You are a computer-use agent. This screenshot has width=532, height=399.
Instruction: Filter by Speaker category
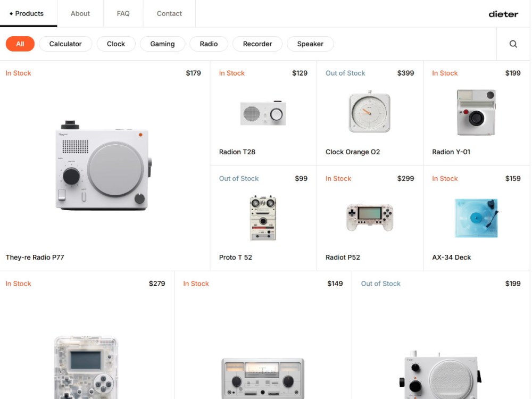click(310, 44)
